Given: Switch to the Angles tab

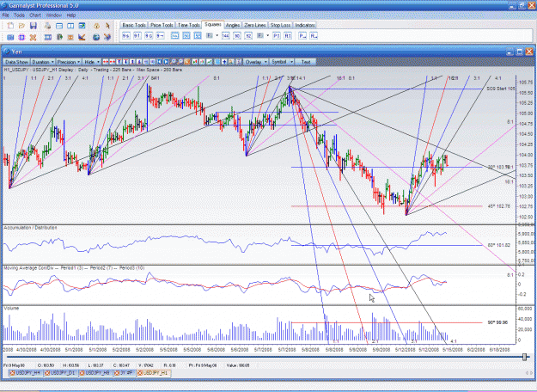Looking at the screenshot, I should click(233, 25).
